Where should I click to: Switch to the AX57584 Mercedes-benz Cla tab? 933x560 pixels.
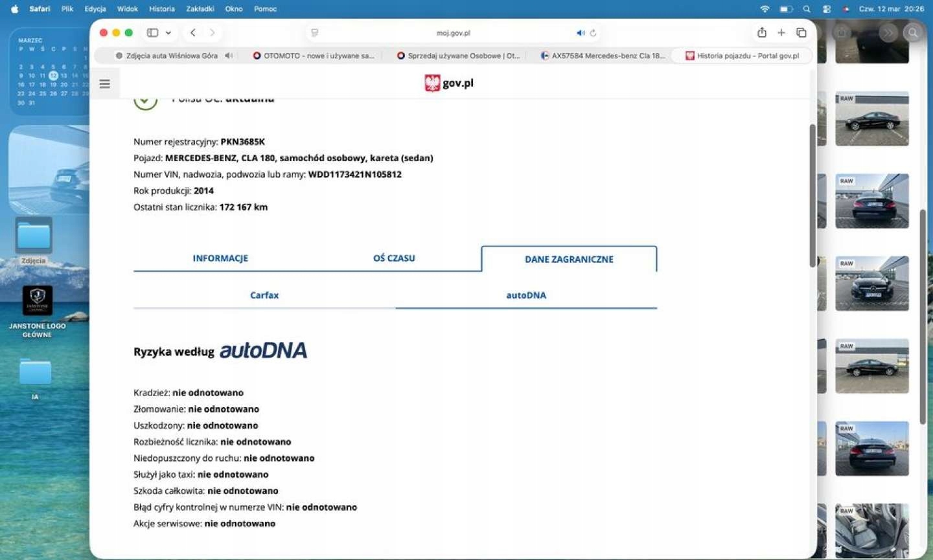click(x=603, y=56)
